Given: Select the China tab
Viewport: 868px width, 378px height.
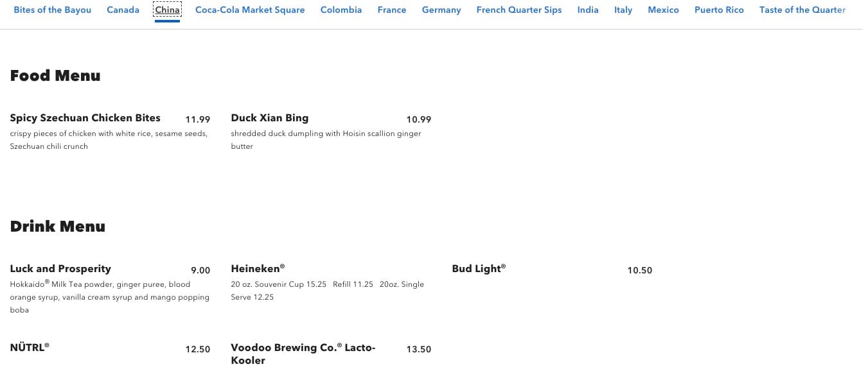Looking at the screenshot, I should 167,10.
